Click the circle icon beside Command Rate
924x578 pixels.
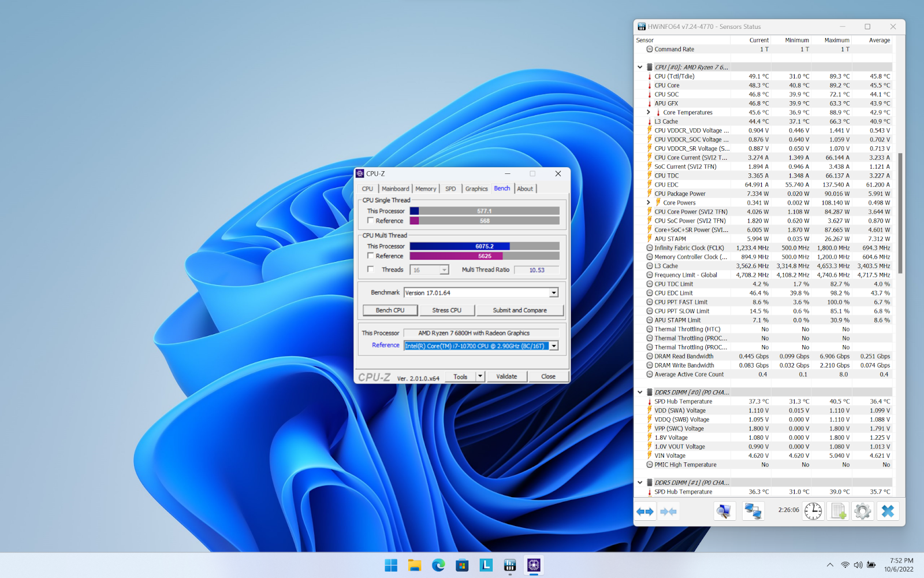[650, 49]
